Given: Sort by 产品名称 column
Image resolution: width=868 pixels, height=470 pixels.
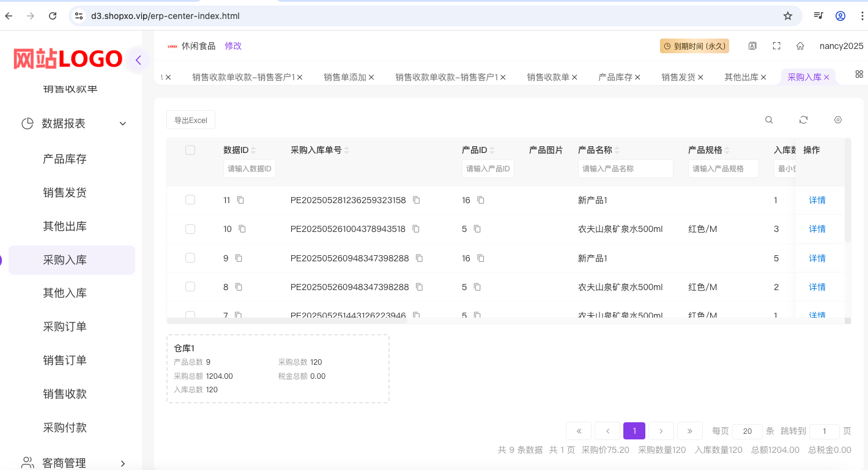Looking at the screenshot, I should coord(617,151).
